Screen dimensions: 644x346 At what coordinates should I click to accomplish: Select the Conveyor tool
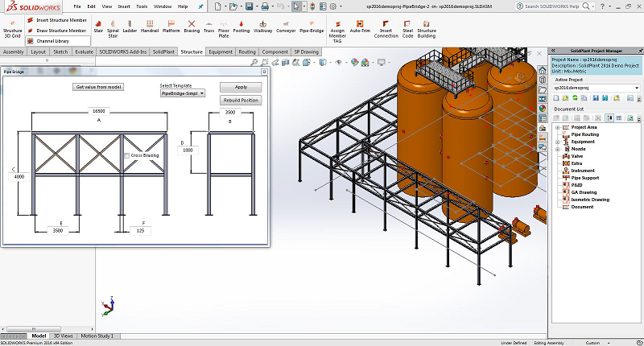coord(286,27)
